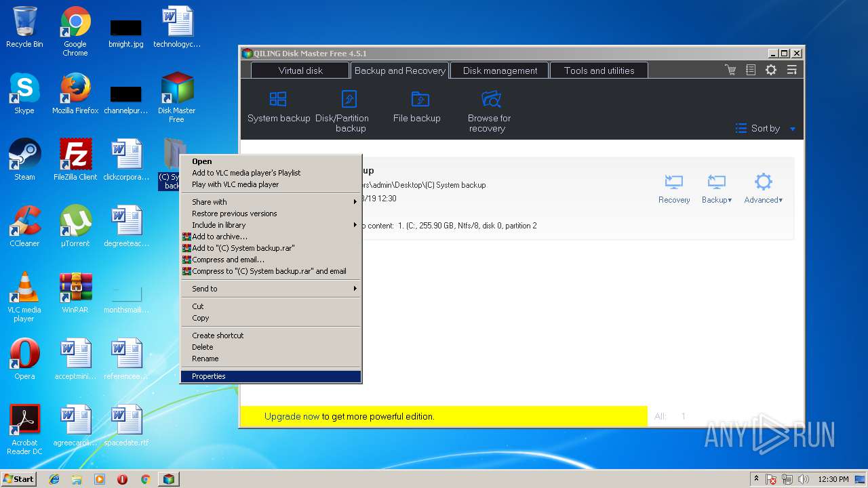Choose Cut in the context menu
868x488 pixels.
(x=271, y=306)
